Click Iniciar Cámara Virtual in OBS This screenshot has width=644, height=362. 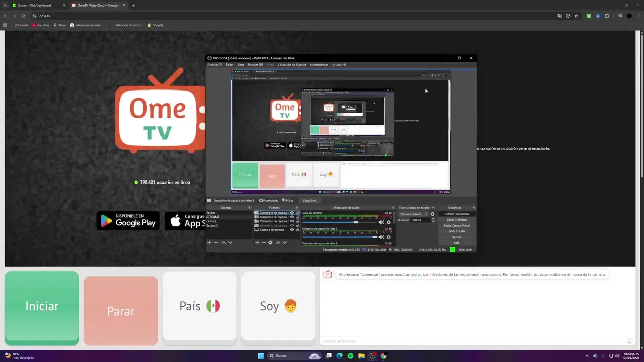point(457,226)
